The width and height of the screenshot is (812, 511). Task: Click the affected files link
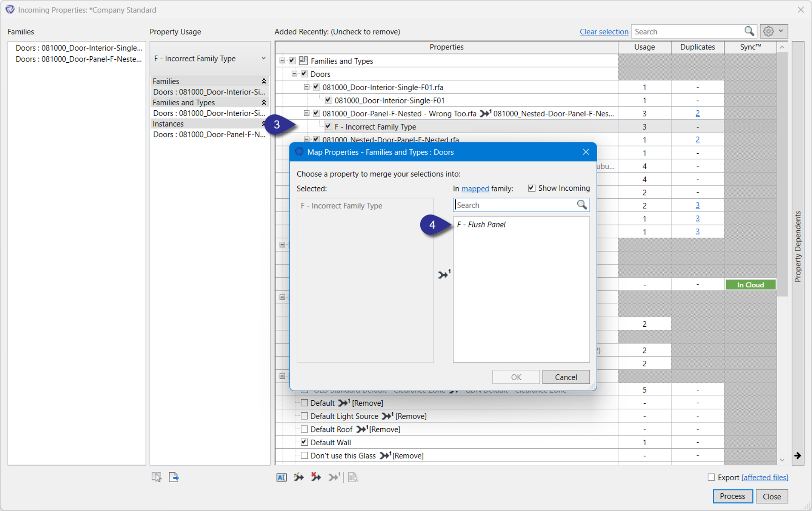[x=765, y=477]
